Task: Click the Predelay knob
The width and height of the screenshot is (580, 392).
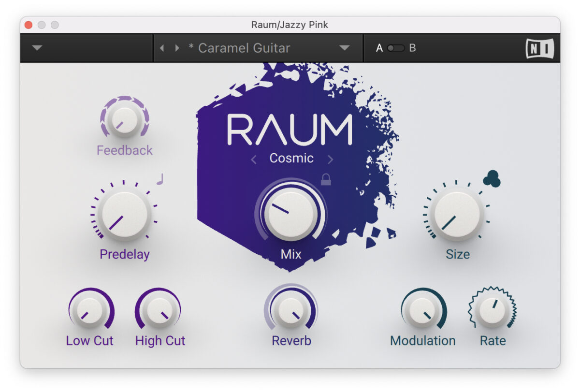Action: tap(124, 214)
